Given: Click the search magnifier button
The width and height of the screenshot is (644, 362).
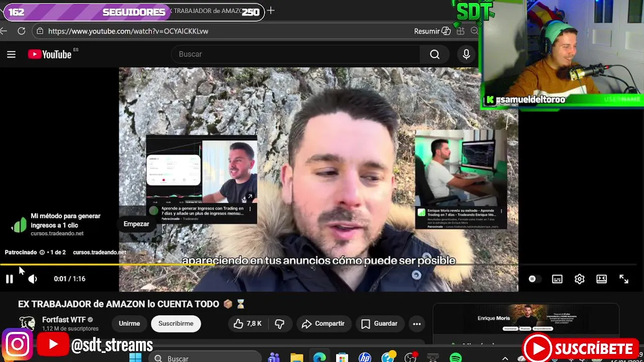Looking at the screenshot, I should (x=435, y=54).
